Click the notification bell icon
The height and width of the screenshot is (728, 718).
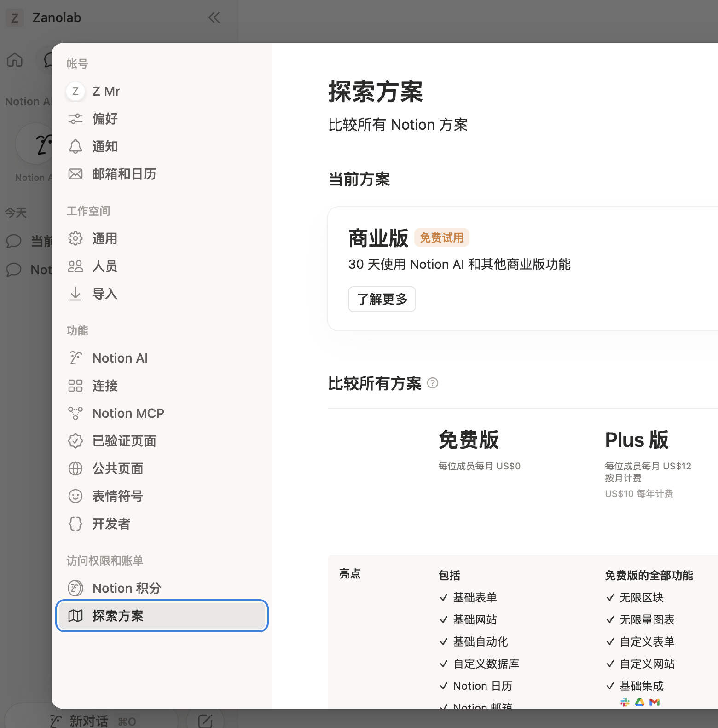75,146
